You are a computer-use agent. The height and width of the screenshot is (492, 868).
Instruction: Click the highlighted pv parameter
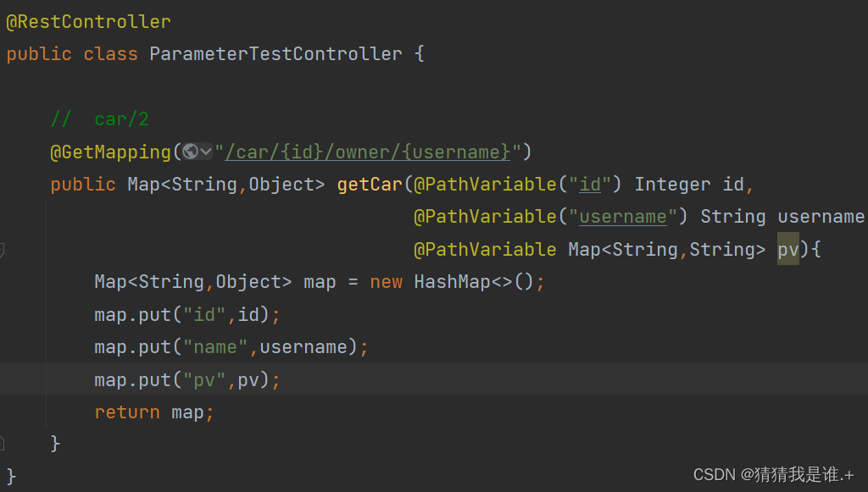point(788,250)
